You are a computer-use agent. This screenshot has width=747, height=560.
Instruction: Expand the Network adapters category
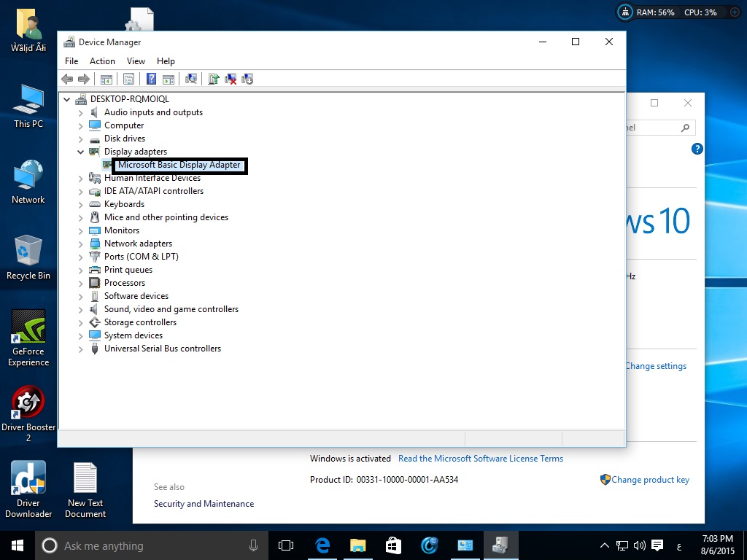(80, 244)
